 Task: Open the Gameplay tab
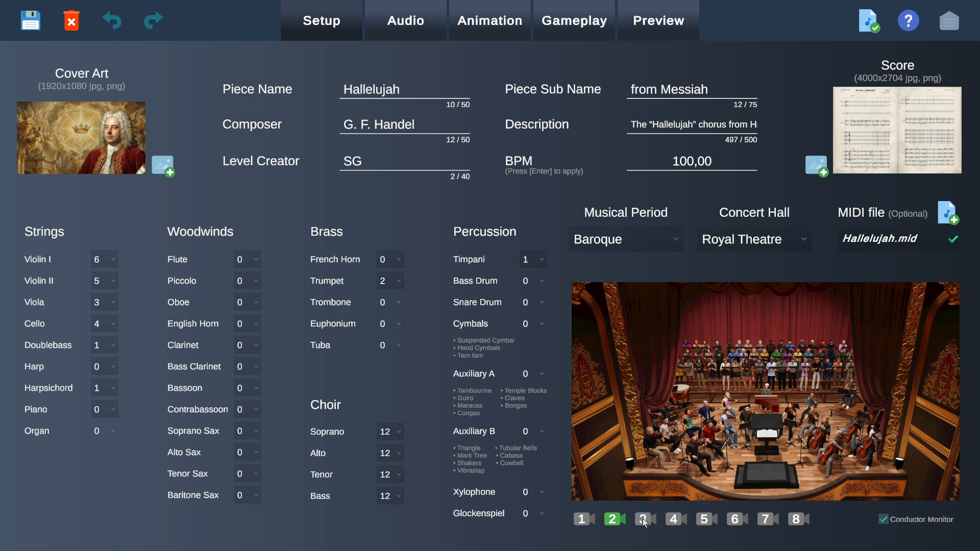tap(574, 20)
